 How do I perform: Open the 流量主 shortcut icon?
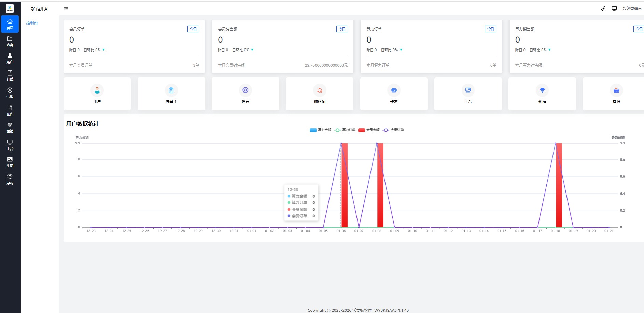[x=171, y=90]
